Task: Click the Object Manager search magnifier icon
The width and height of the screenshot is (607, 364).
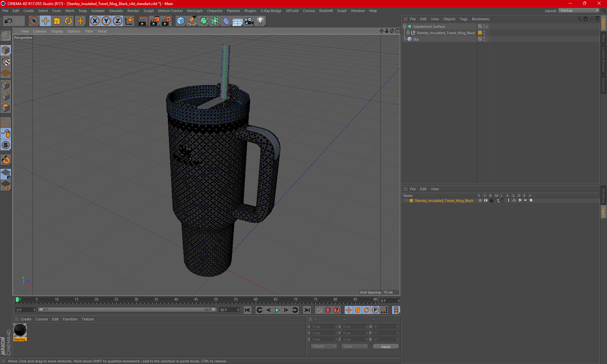Action: [579, 19]
